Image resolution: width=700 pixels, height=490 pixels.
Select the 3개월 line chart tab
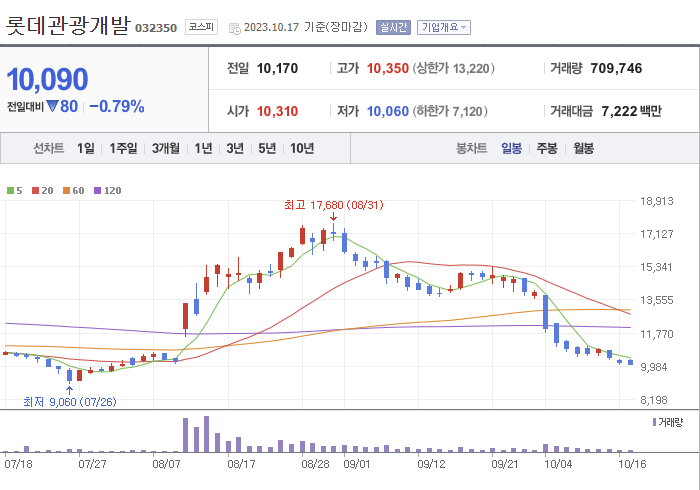166,148
